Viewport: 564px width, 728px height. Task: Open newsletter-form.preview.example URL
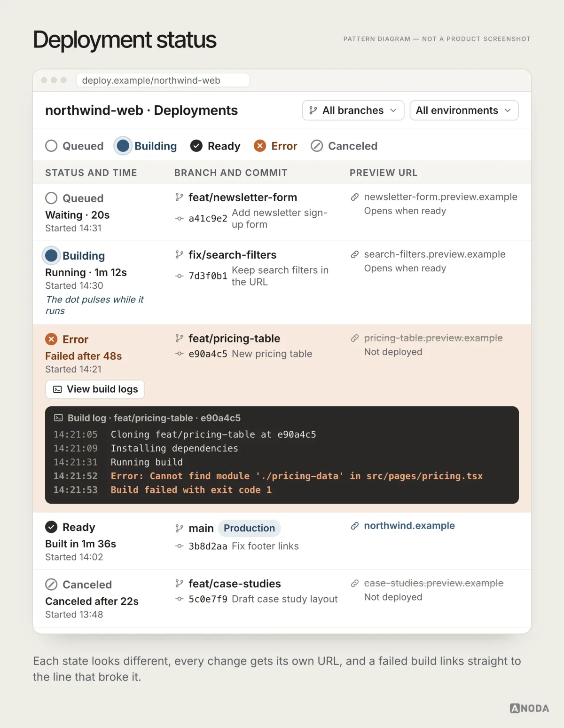pyautogui.click(x=440, y=197)
